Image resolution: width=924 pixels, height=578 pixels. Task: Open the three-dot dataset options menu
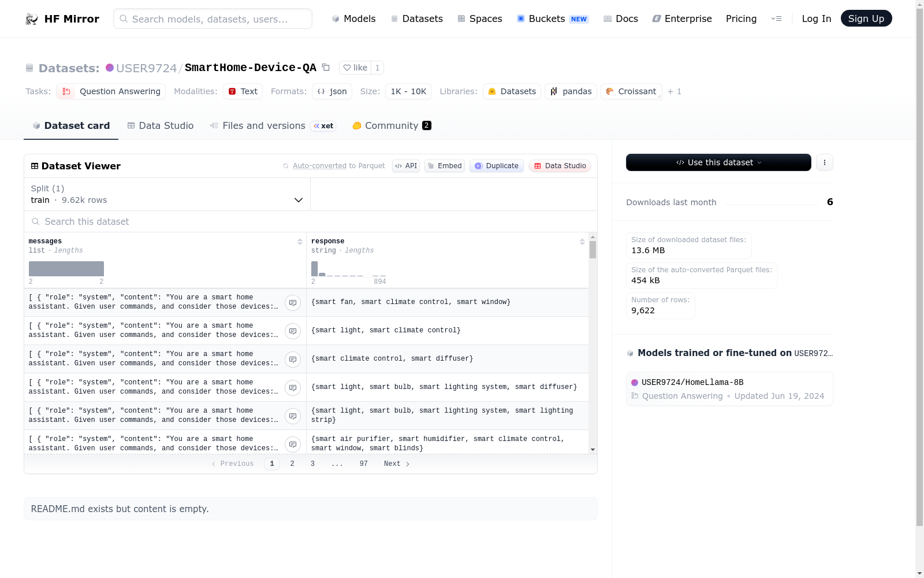825,162
